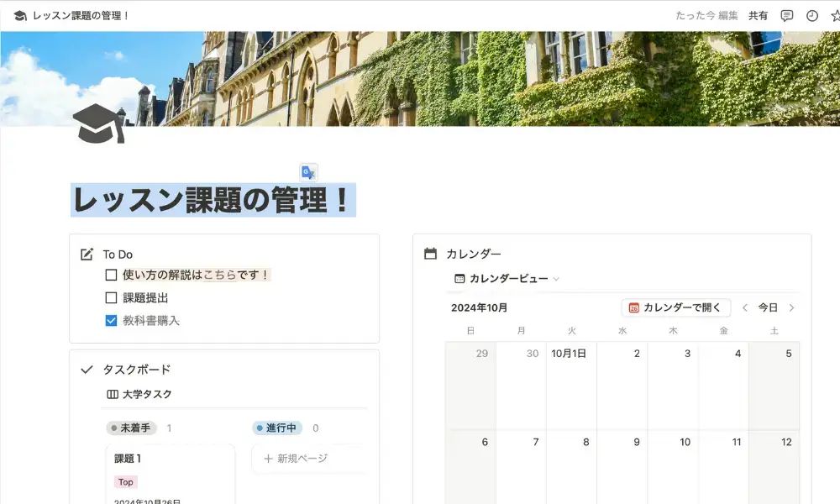Click the pink Top tag on 課題 1
The width and height of the screenshot is (840, 504).
click(126, 482)
